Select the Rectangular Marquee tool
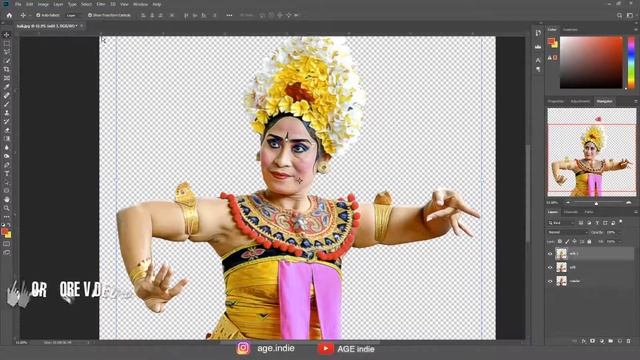The image size is (640, 360). [7, 43]
